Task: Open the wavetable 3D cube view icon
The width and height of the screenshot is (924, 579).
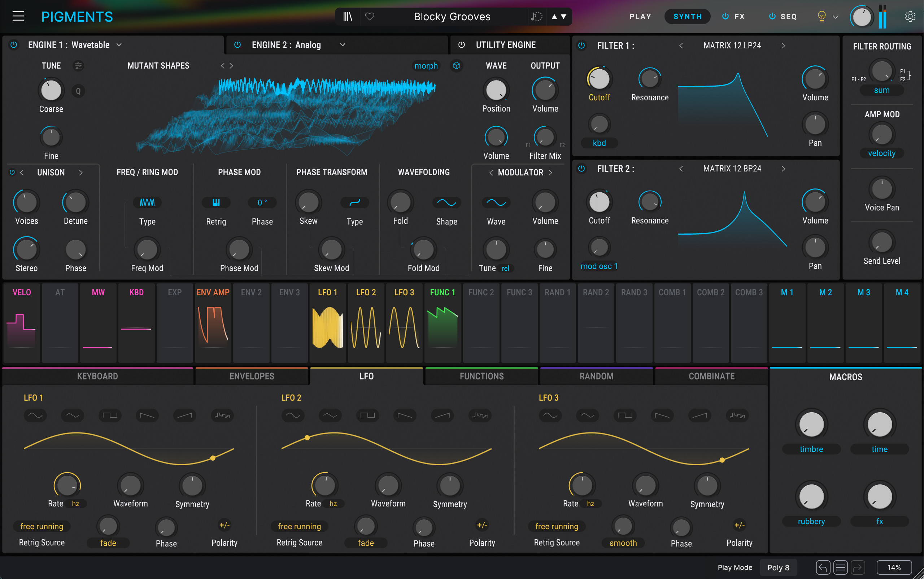Action: [x=456, y=65]
